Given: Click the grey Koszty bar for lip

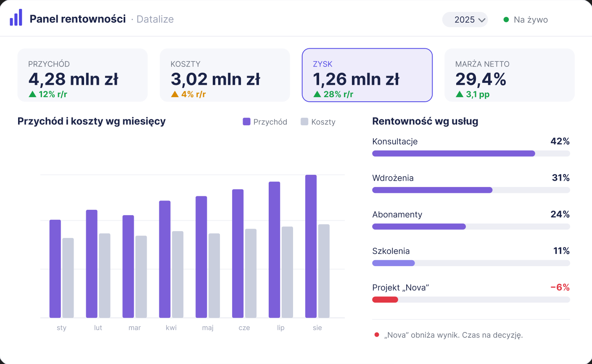Looking at the screenshot, I should click(x=287, y=272).
